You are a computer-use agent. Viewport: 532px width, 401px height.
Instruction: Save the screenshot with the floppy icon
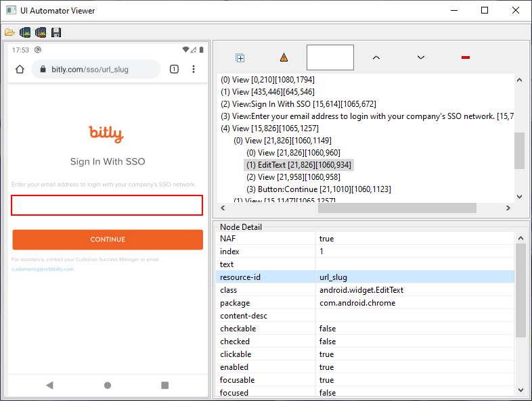pos(56,32)
